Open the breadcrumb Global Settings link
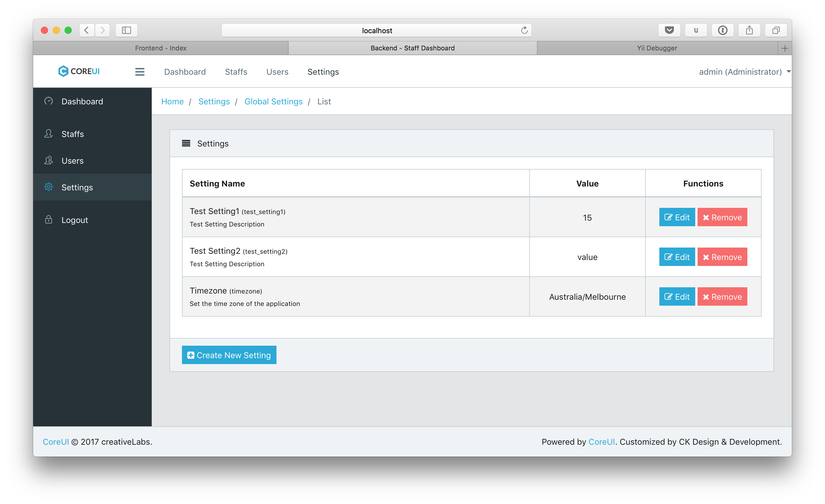Image resolution: width=825 pixels, height=504 pixels. [274, 101]
